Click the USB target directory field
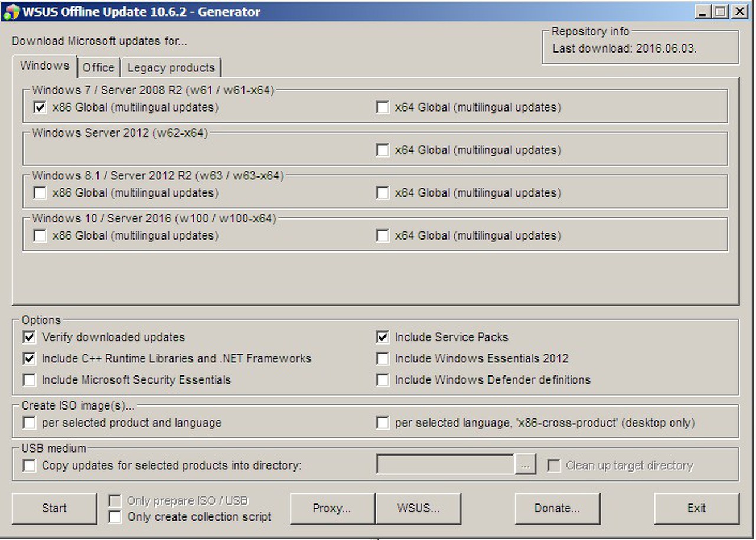The width and height of the screenshot is (756, 540). click(x=445, y=465)
